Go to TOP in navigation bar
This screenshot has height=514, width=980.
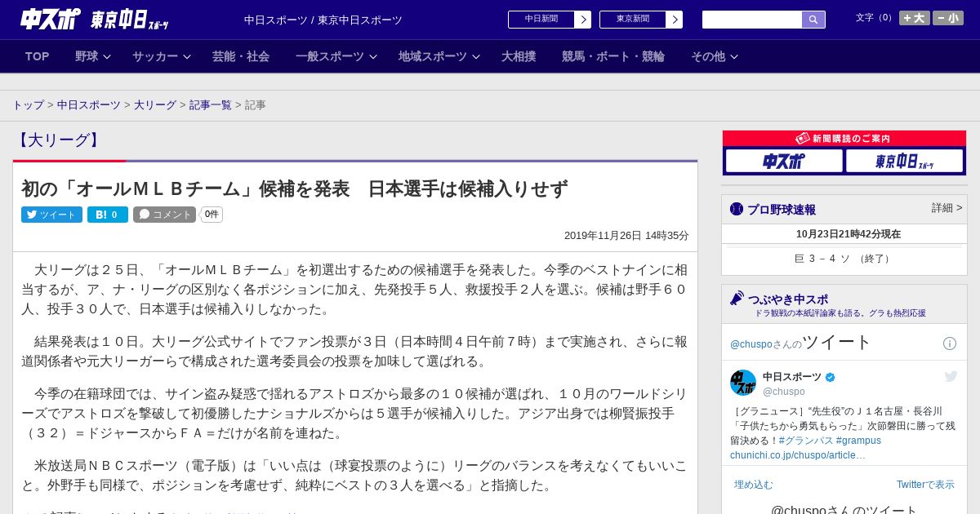click(38, 56)
